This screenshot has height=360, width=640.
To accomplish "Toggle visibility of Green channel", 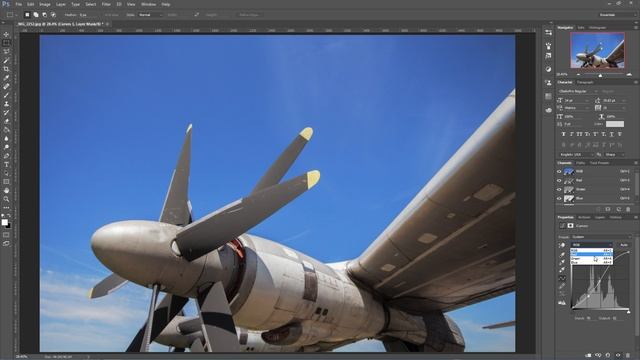I will [x=559, y=189].
